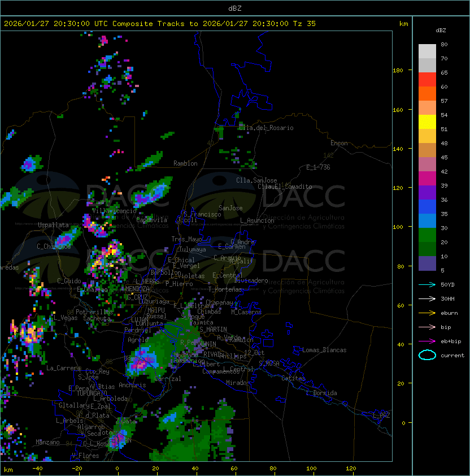Click the '140' tick on the right axis

click(x=398, y=149)
